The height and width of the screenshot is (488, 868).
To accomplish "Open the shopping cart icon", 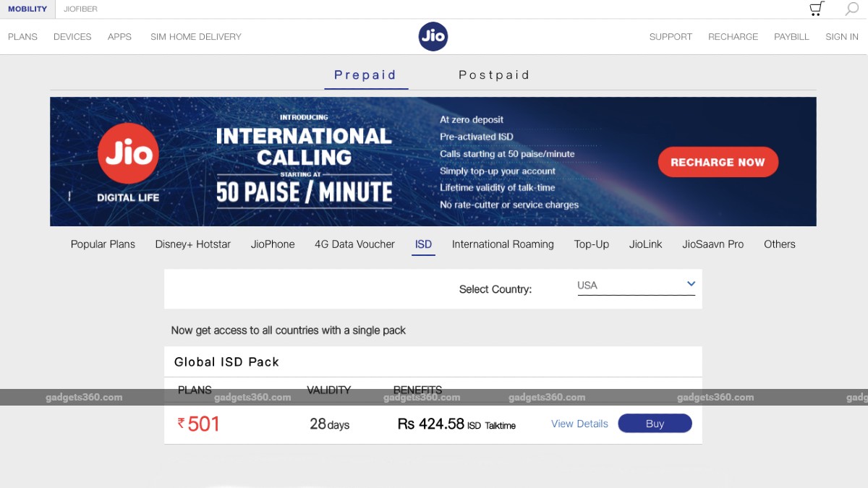I will (816, 8).
